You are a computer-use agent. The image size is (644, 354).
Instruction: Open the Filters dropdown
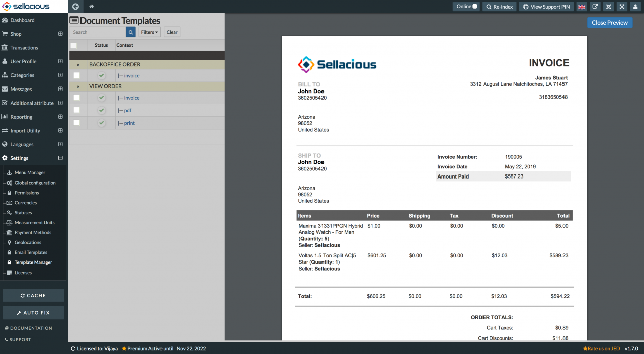point(149,32)
